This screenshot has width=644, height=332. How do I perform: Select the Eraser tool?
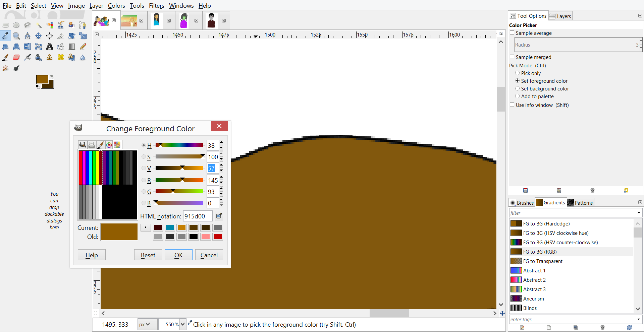[16, 57]
